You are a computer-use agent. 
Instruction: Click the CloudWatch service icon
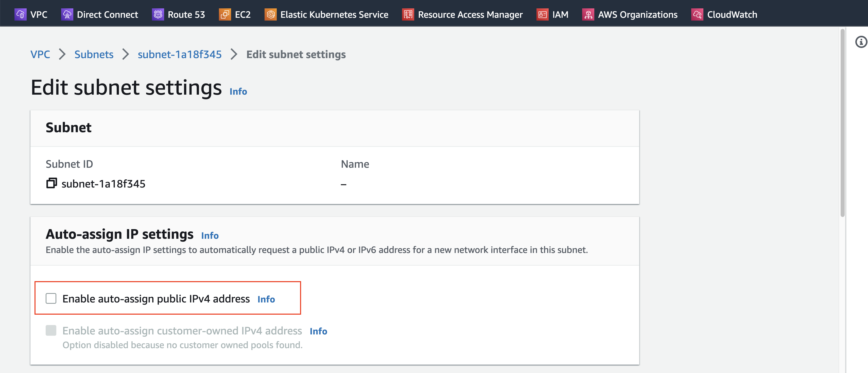(697, 14)
